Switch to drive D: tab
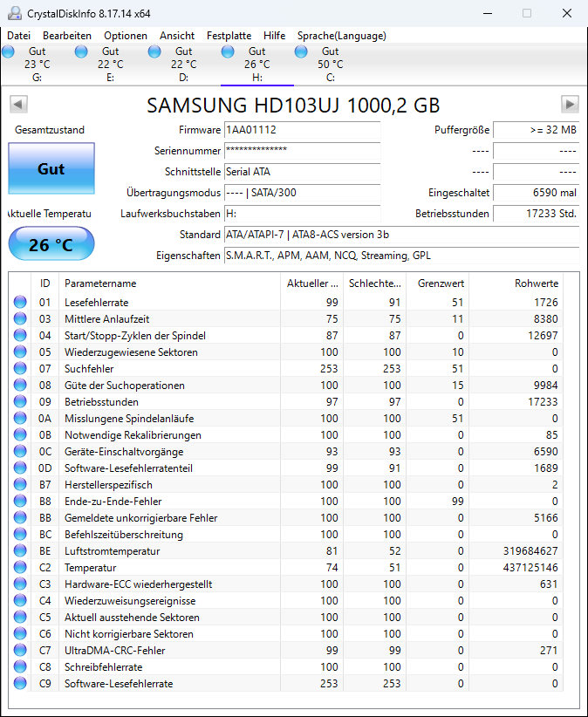Screen dimensions: 588x717 (x=184, y=65)
